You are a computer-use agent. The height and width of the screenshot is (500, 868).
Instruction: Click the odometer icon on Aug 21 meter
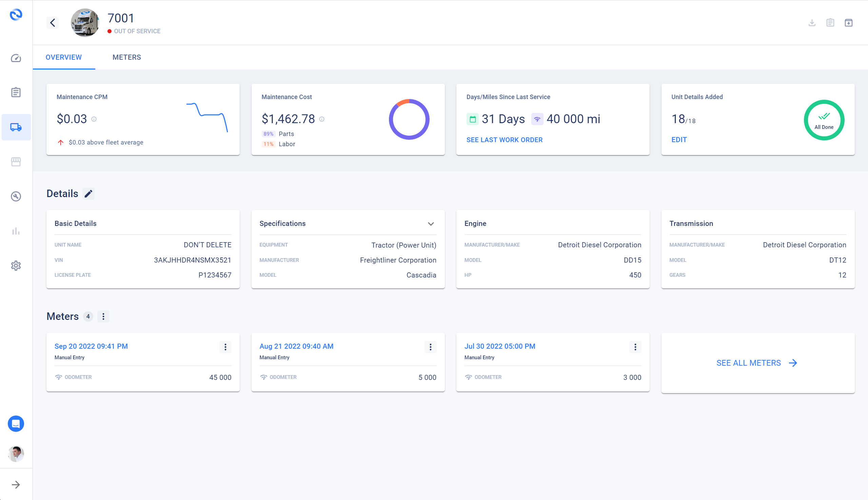[x=263, y=377]
